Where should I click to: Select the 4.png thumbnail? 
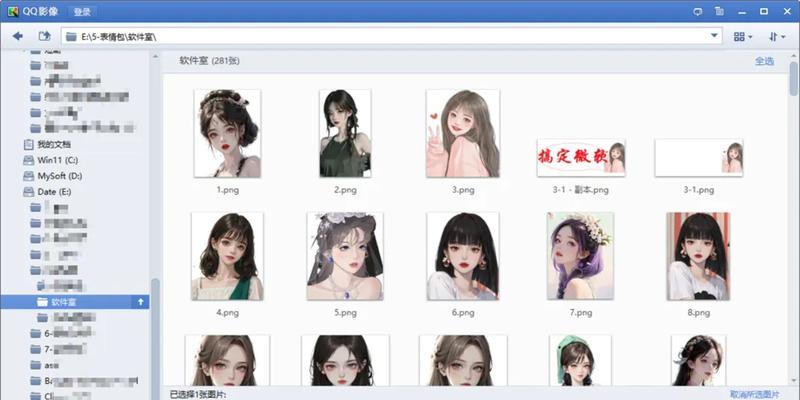228,256
